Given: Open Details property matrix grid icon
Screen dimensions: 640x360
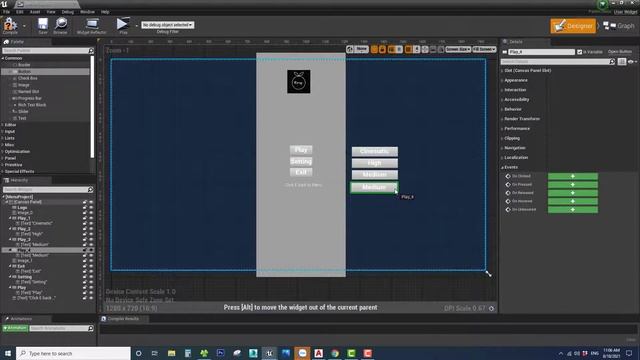Looking at the screenshot, I should [x=621, y=62].
